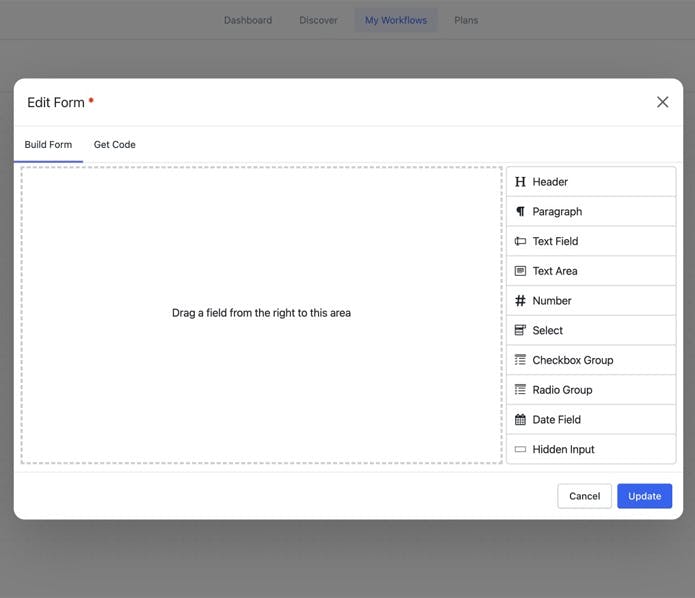
Task: Click the Header field H icon
Action: tap(520, 182)
